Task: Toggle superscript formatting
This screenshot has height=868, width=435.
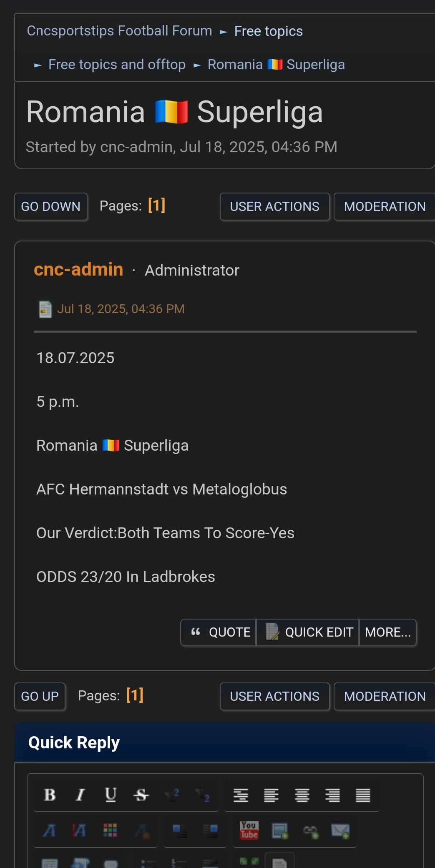Action: [x=171, y=795]
